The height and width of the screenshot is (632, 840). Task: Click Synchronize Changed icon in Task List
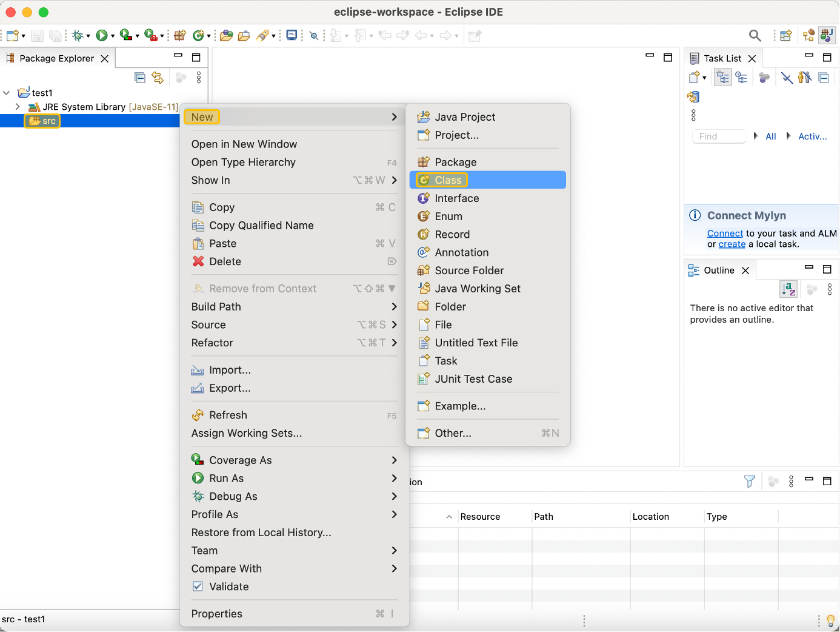coord(693,97)
